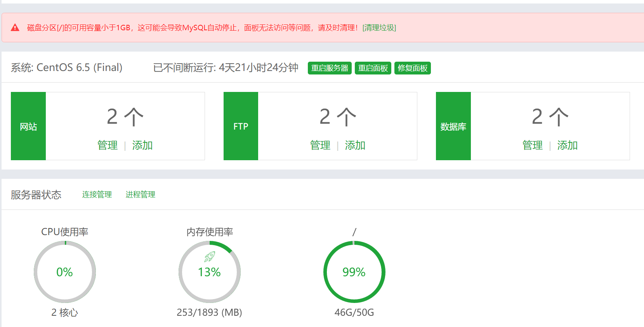Select the green 网站 tile
The width and height of the screenshot is (644, 327).
(x=28, y=126)
